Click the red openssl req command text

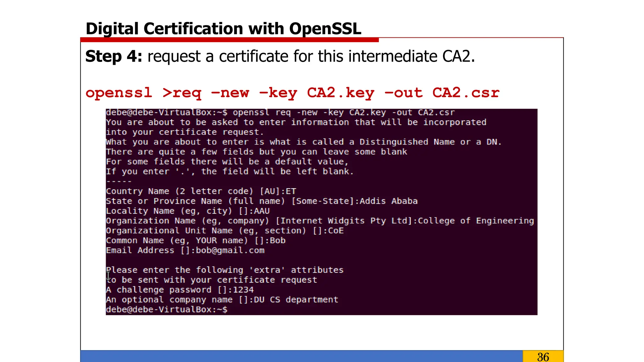(292, 93)
